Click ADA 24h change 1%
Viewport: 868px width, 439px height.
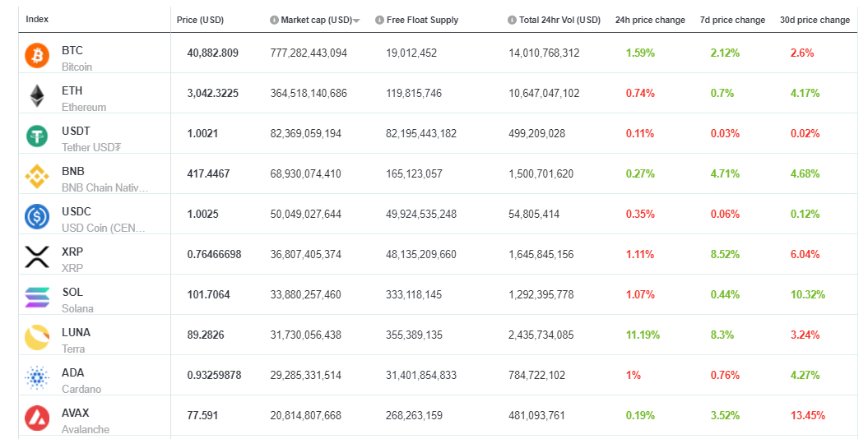click(x=634, y=376)
